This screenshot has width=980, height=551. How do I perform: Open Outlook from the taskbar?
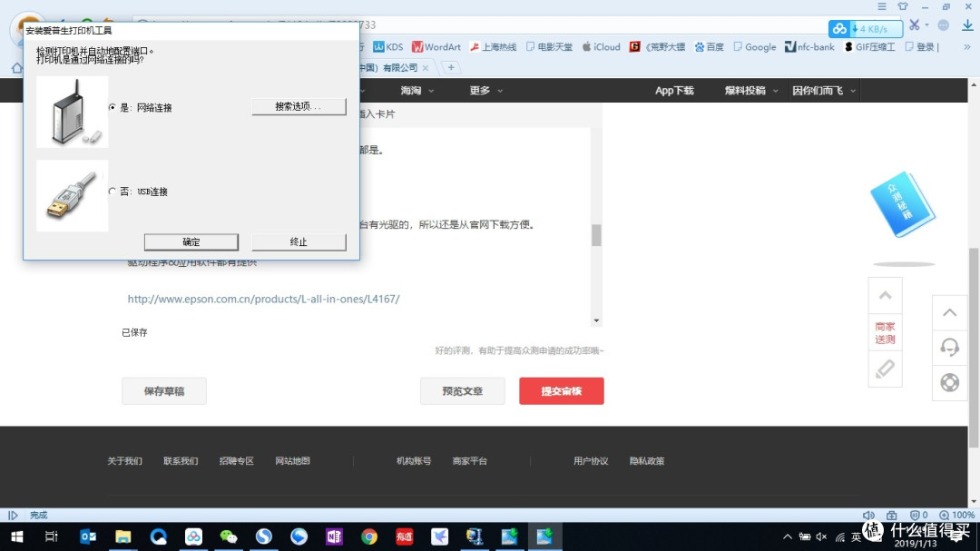point(88,536)
